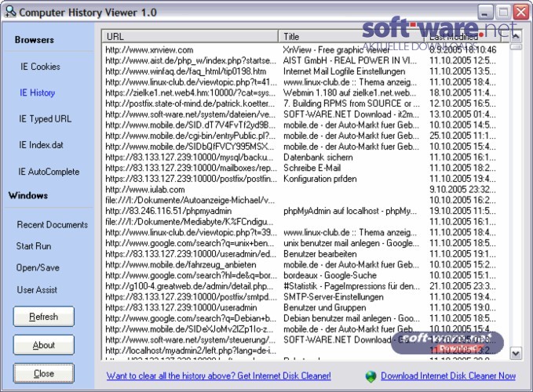533x392 pixels.
Task: Click the 9.10.2005 23:32 date cell
Action: tap(462, 190)
